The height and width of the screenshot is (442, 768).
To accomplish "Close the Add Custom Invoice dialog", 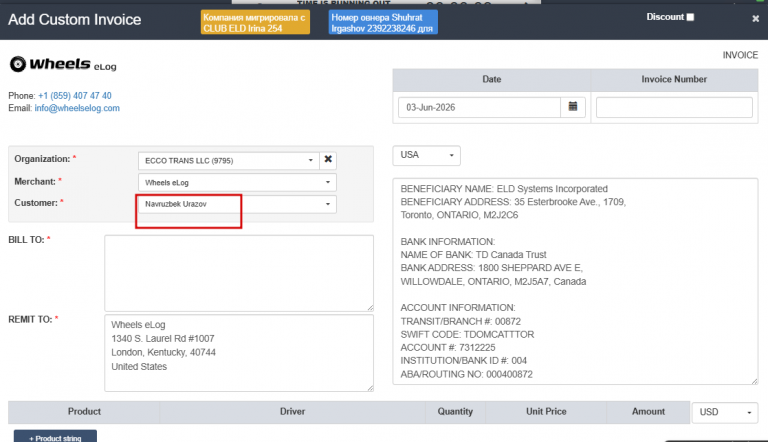I will (755, 19).
